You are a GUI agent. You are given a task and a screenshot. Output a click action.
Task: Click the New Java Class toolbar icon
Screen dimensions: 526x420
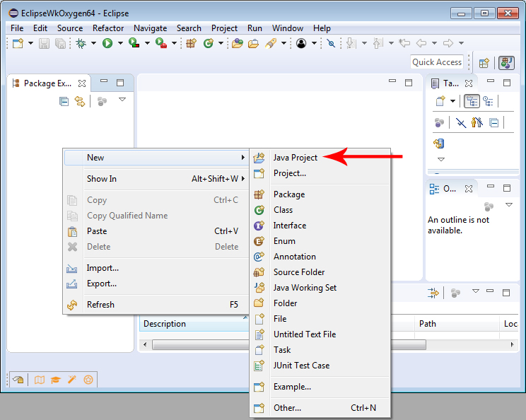pos(209,43)
